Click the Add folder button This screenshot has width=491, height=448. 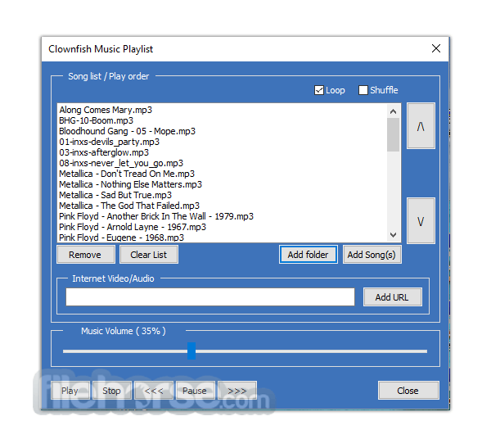[x=309, y=255]
